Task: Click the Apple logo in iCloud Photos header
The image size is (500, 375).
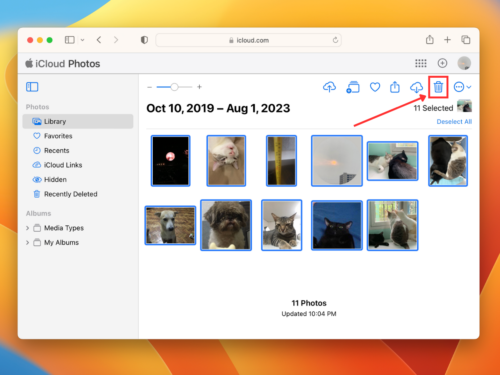Action: tap(29, 63)
